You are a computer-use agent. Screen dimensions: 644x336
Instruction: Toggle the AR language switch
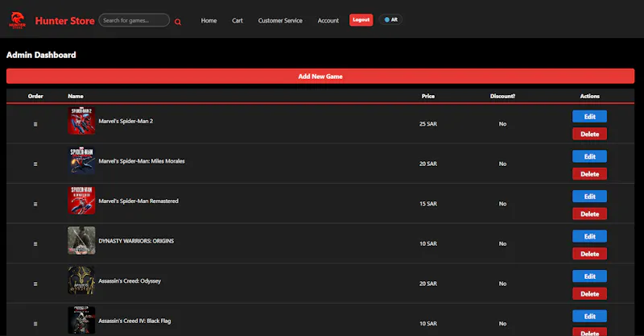click(x=390, y=19)
